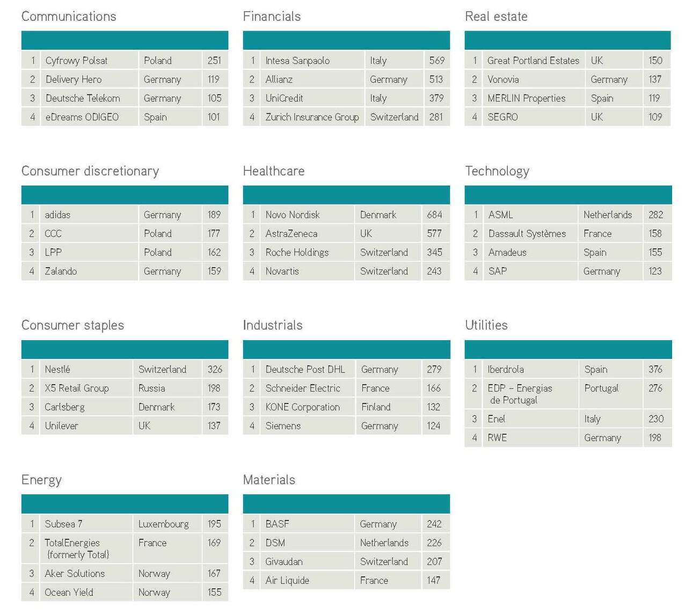Click TotalEnergies (formerly Total) entry
693x616 pixels.
click(77, 548)
